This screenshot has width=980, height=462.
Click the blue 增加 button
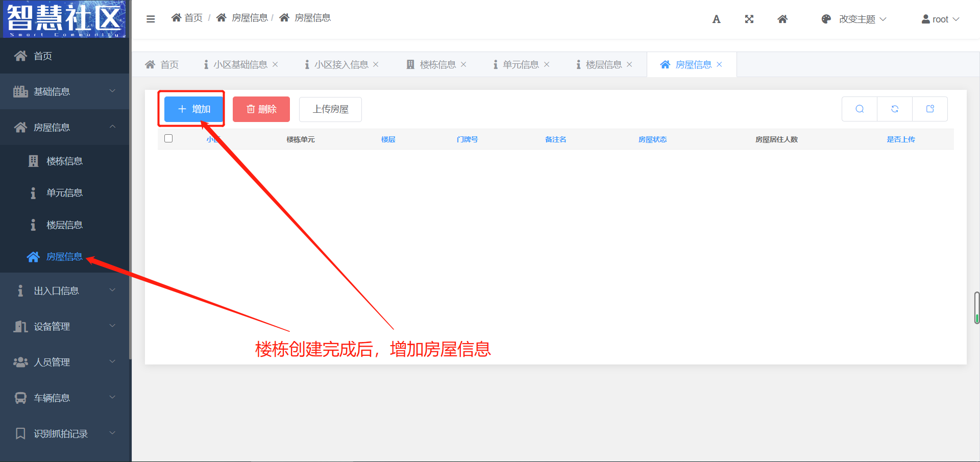pyautogui.click(x=193, y=109)
